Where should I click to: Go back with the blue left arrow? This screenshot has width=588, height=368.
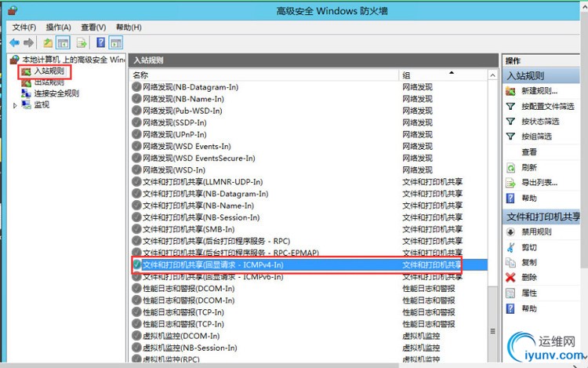(15, 43)
